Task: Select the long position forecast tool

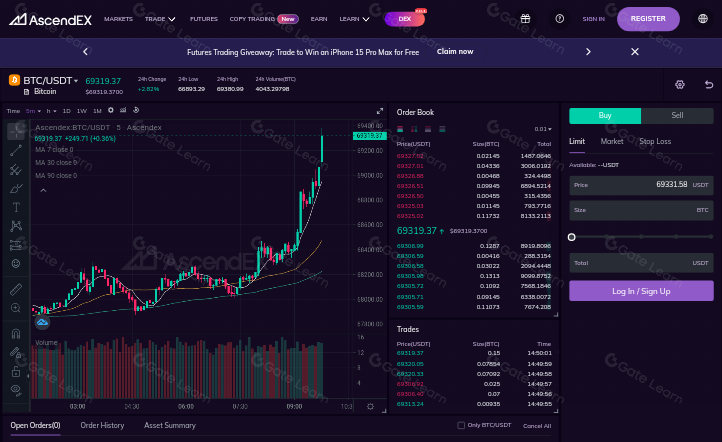Action: pyautogui.click(x=16, y=245)
